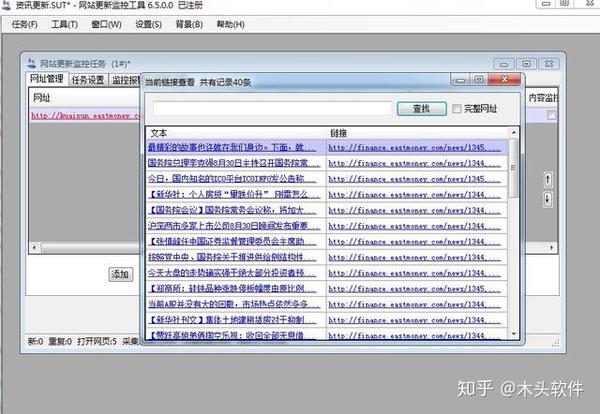The width and height of the screenshot is (600, 414).
Task: Open the 背景(B) menu
Action: click(189, 24)
